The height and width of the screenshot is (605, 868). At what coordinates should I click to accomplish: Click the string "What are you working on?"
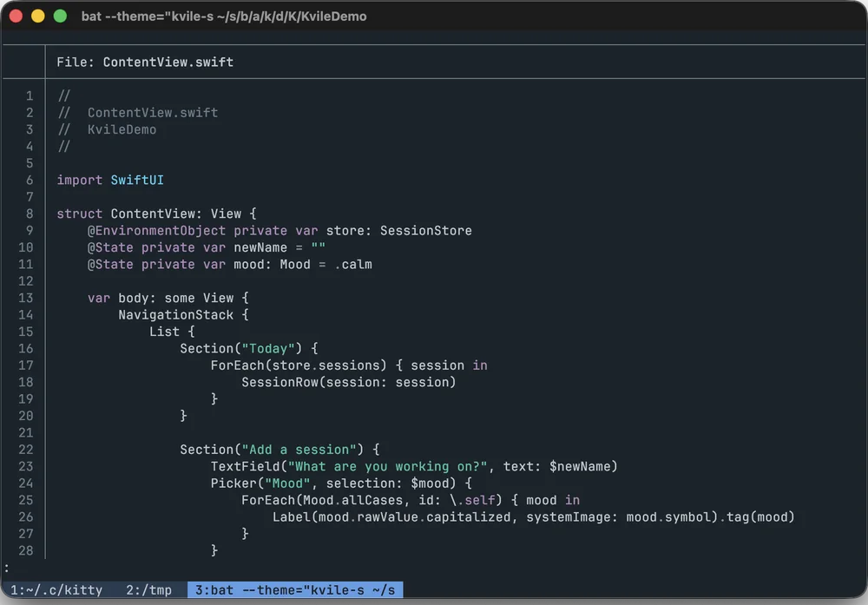coord(387,467)
